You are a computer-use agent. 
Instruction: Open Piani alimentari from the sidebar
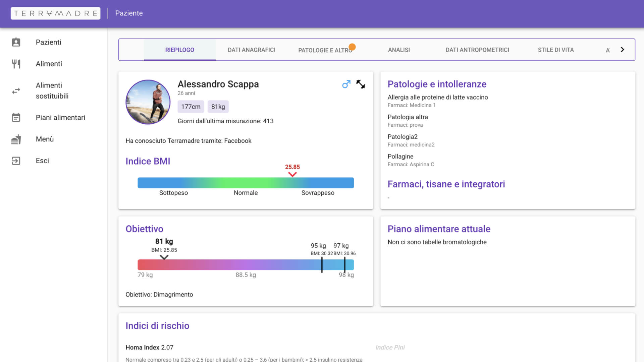pos(60,117)
